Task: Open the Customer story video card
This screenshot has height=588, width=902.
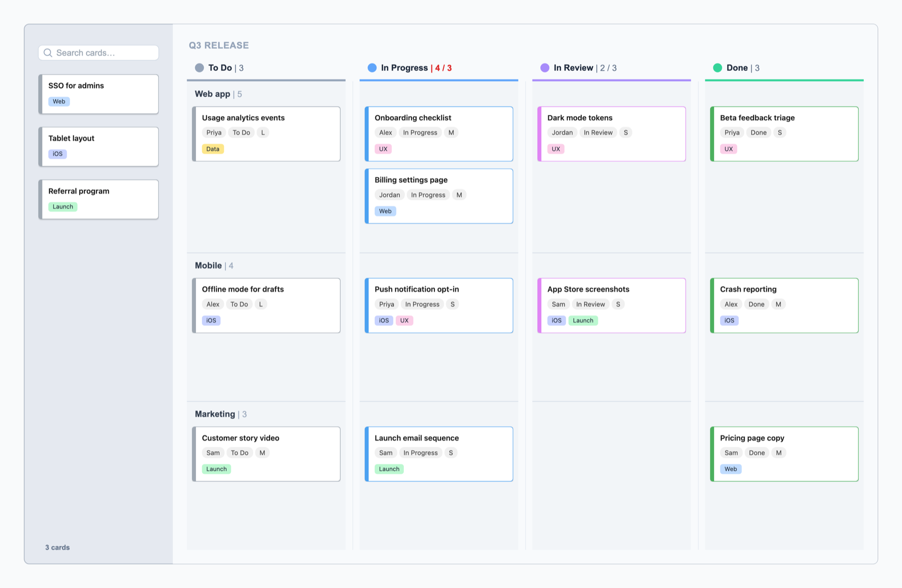Action: click(x=266, y=454)
